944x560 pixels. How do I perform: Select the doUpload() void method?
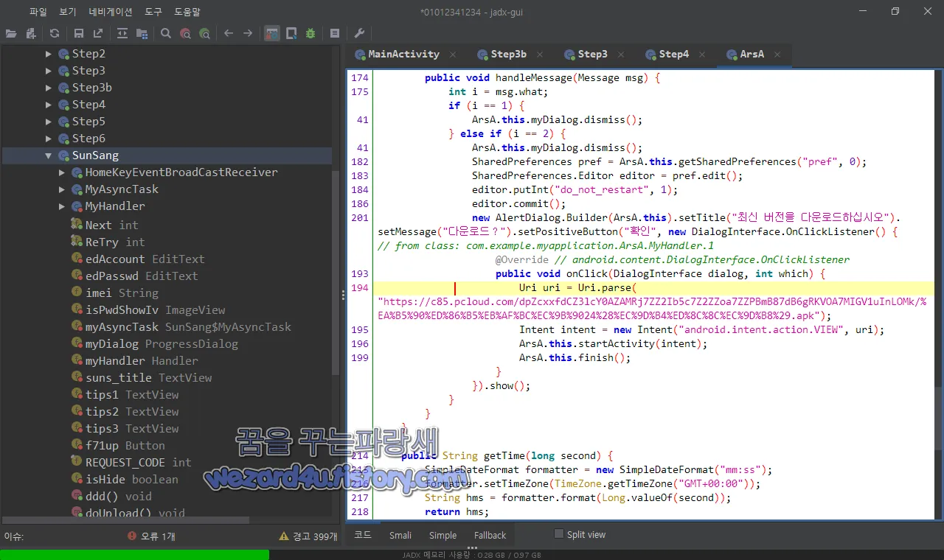128,513
